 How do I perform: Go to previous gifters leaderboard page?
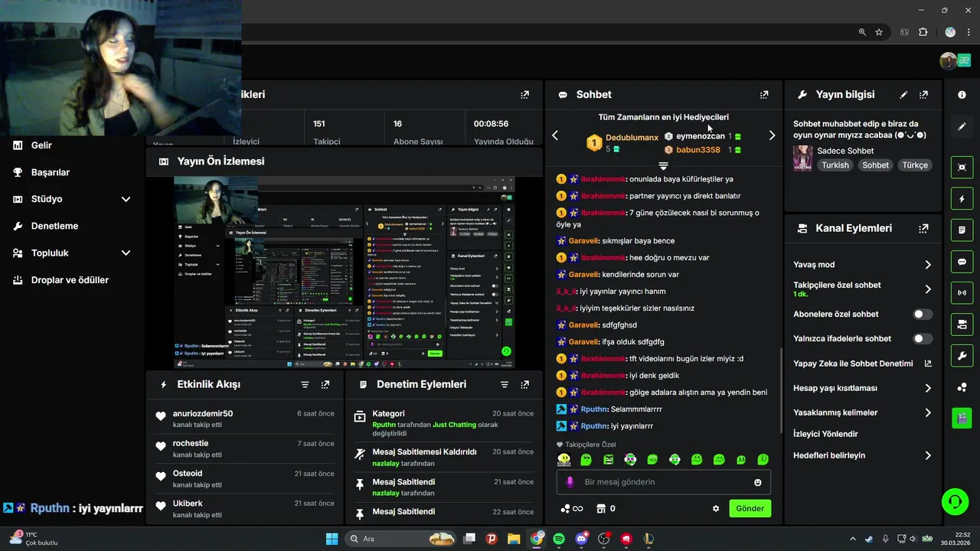point(555,135)
